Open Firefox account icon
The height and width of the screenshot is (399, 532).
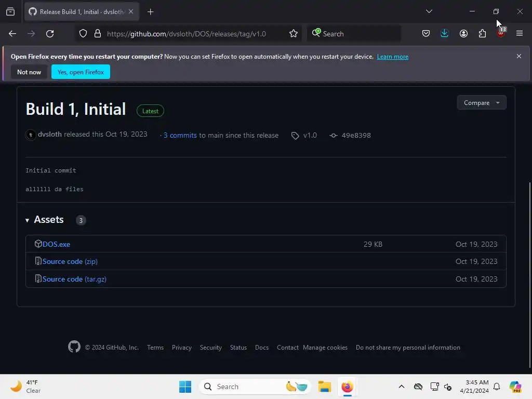click(463, 34)
